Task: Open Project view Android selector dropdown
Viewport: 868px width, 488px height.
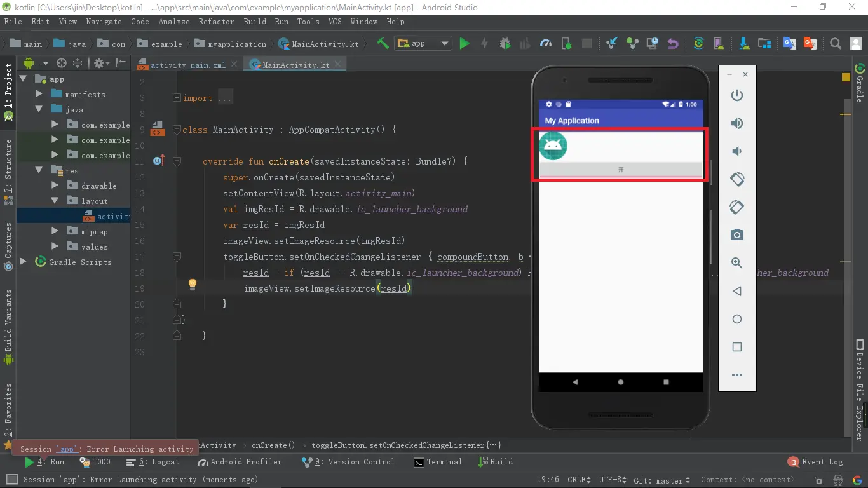Action: pos(36,63)
